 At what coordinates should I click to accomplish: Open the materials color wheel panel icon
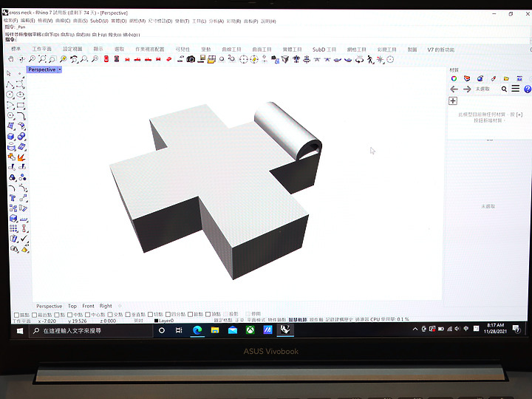[x=454, y=78]
